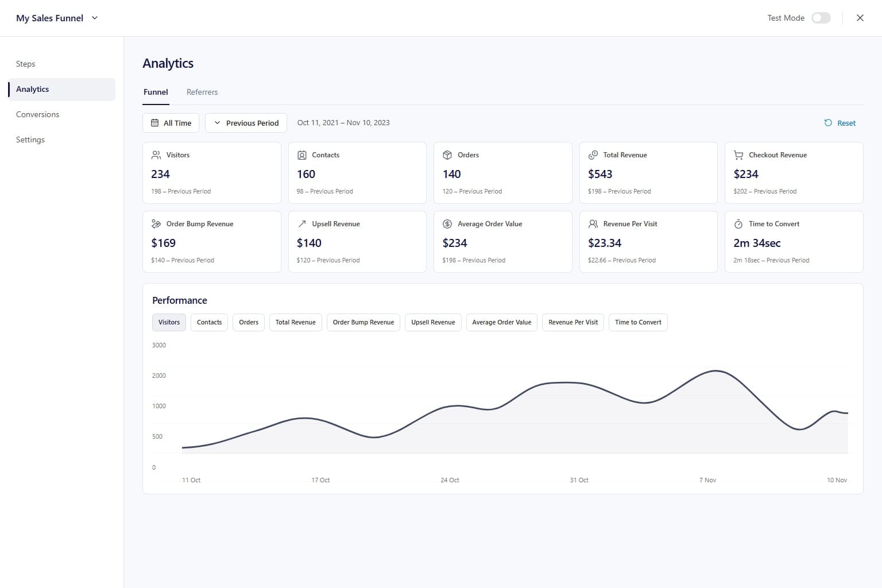Click the Reset circular arrow icon
The image size is (882, 588).
tap(828, 123)
